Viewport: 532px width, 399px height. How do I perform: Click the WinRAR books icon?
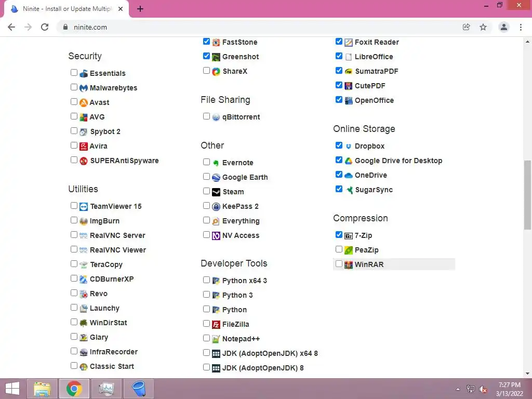tap(349, 264)
